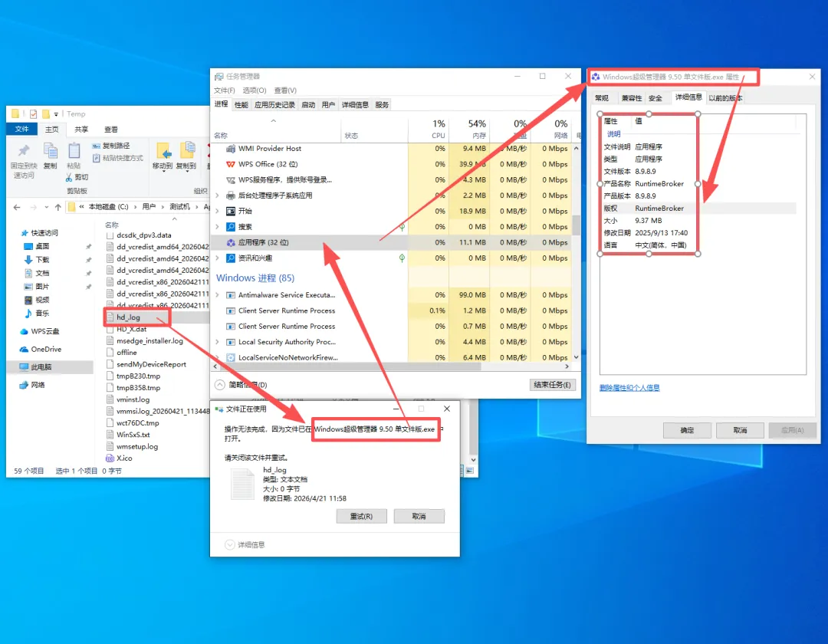Image resolution: width=828 pixels, height=644 pixels.
Task: Select the dcsdk_dpv3.data file
Action: coord(139,235)
